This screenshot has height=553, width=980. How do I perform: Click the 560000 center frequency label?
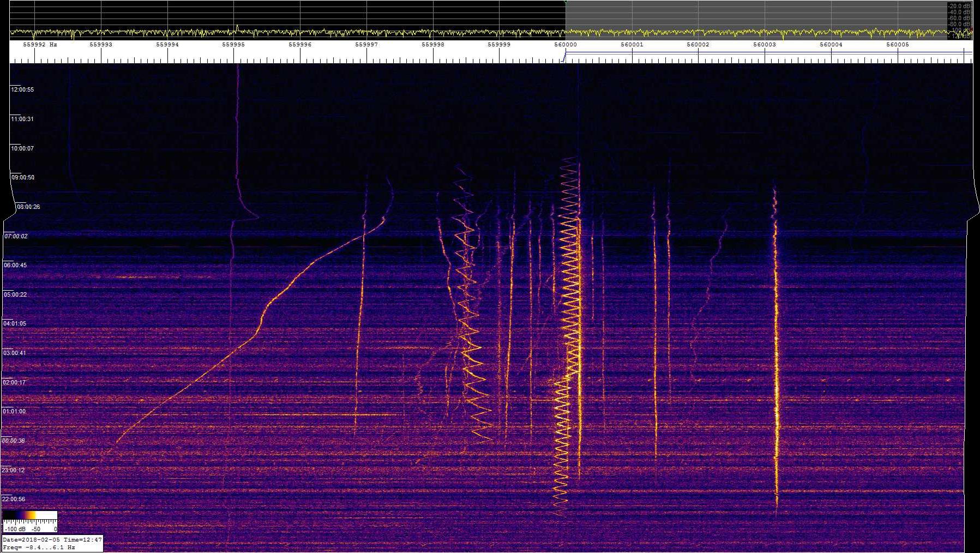[x=566, y=45]
